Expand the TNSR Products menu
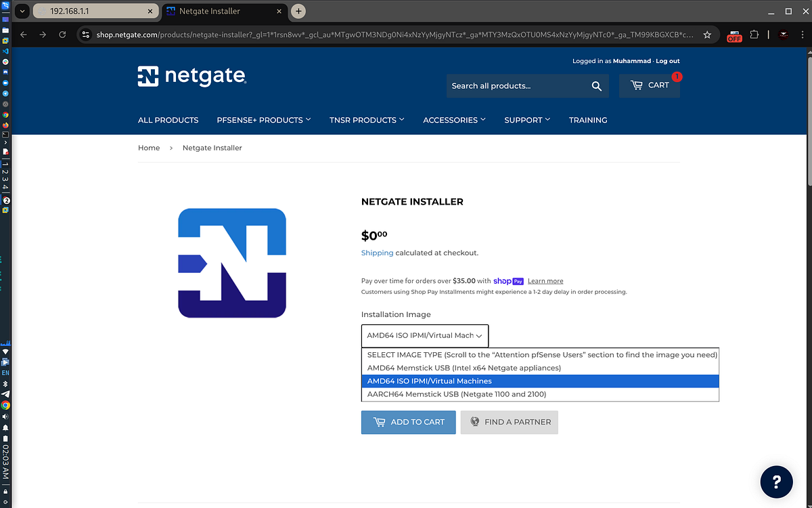Image resolution: width=812 pixels, height=508 pixels. click(x=367, y=120)
